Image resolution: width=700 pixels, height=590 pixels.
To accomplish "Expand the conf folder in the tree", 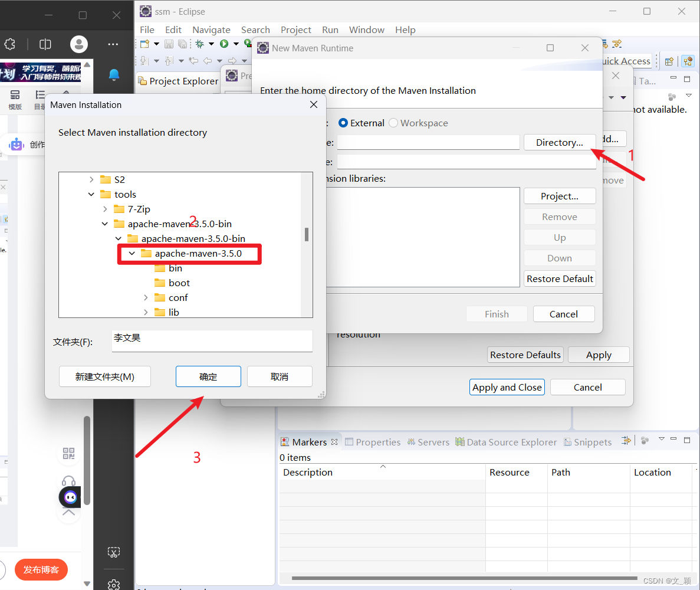I will pos(146,297).
